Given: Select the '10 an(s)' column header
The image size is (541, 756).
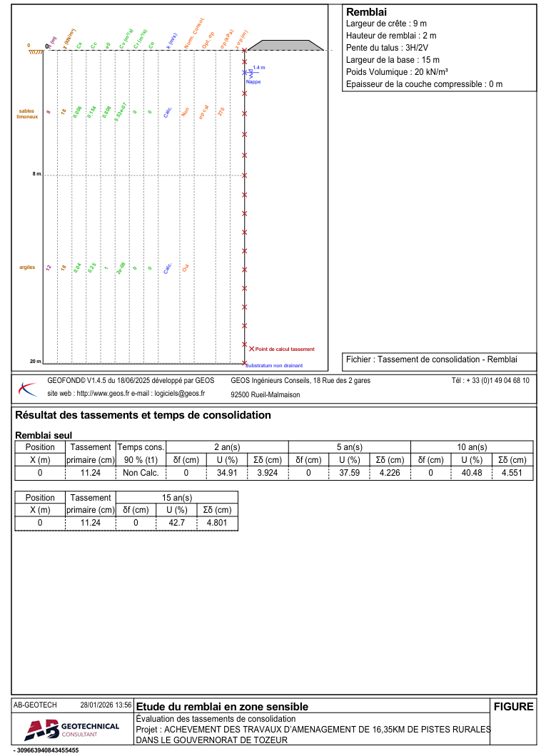Looking at the screenshot, I should click(472, 447).
